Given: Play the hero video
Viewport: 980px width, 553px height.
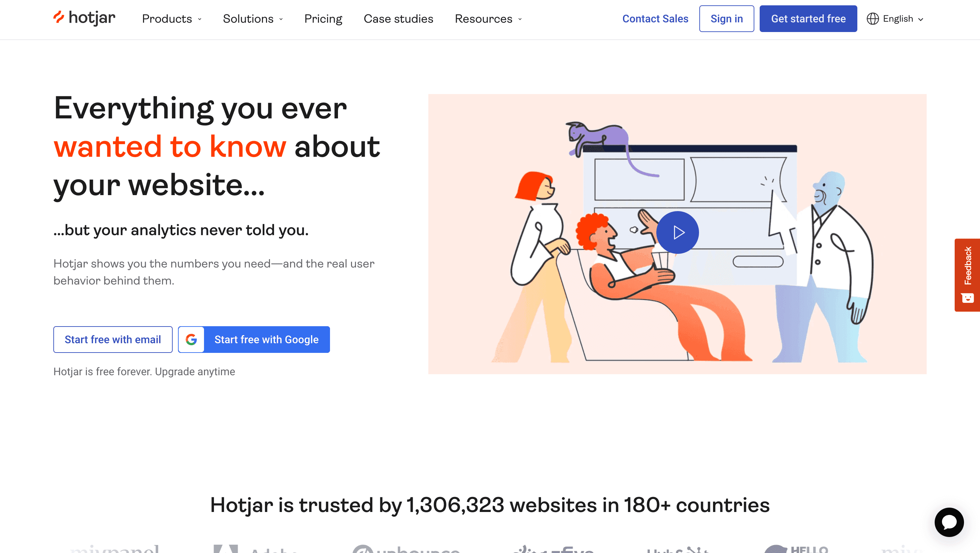Looking at the screenshot, I should 678,232.
